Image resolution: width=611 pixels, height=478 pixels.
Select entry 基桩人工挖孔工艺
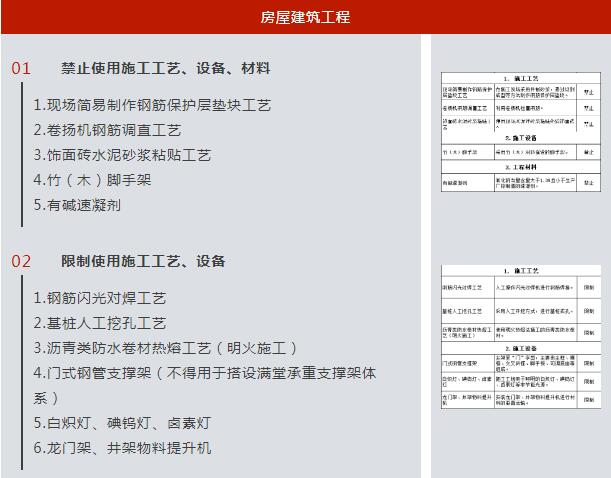coord(100,323)
